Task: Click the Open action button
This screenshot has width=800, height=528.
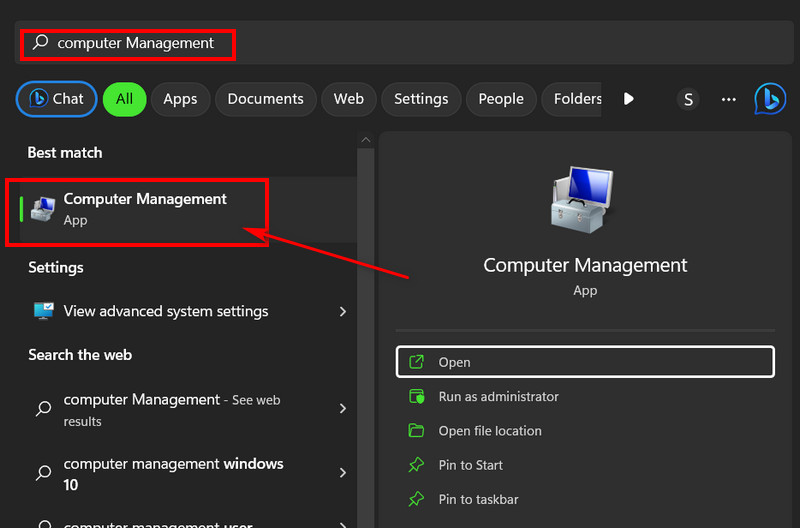Action: [x=585, y=362]
